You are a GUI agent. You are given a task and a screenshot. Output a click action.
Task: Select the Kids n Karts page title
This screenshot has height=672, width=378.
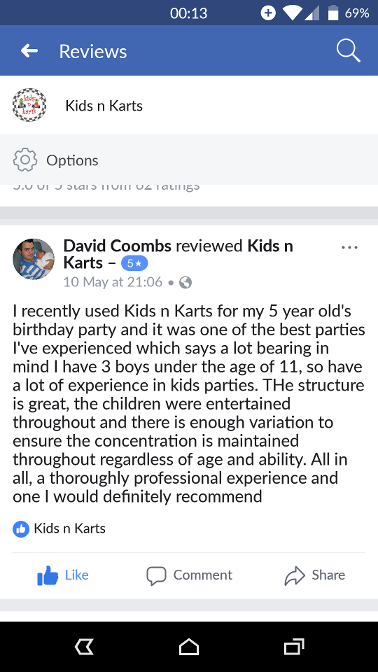[104, 105]
